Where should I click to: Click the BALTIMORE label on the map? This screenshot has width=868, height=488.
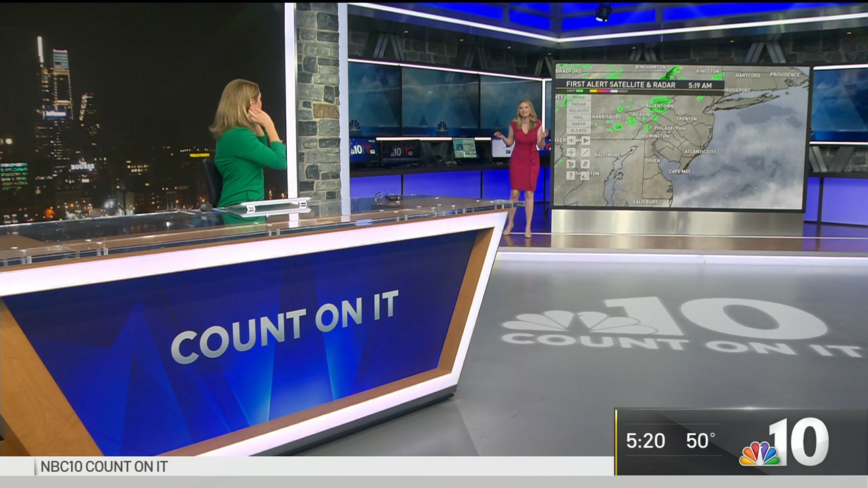[x=607, y=155]
